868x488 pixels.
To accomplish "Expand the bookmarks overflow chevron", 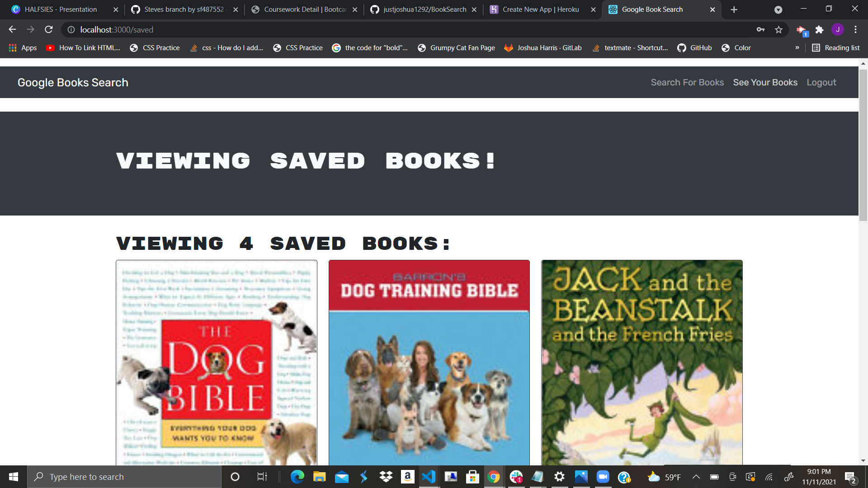I will coord(797,47).
